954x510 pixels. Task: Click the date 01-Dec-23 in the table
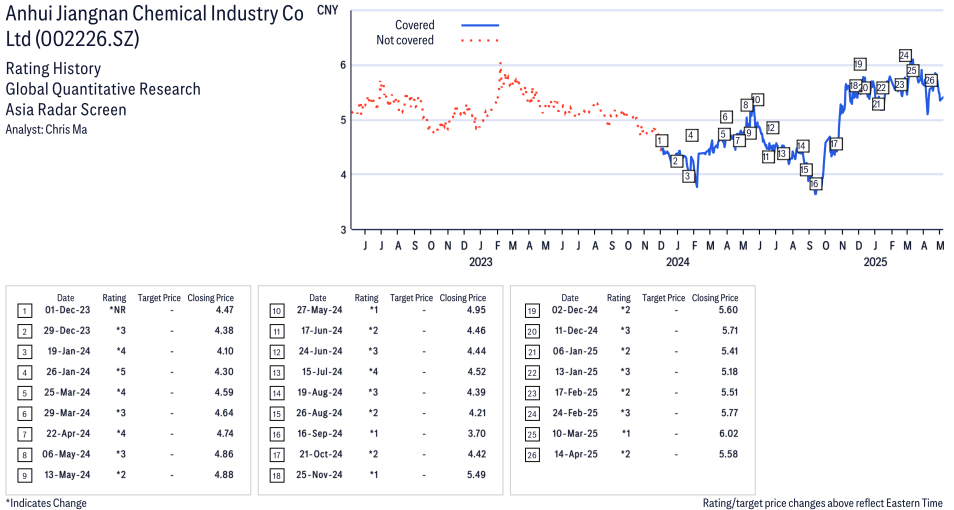point(68,310)
